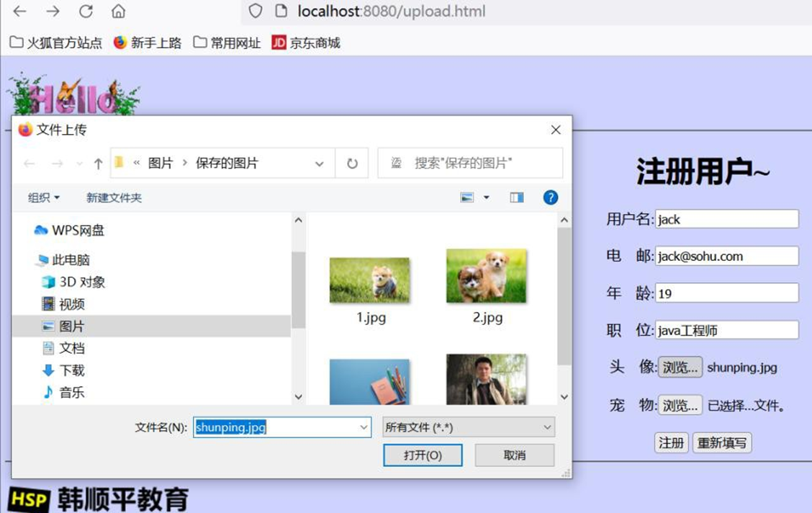Click the change view icon

click(468, 197)
